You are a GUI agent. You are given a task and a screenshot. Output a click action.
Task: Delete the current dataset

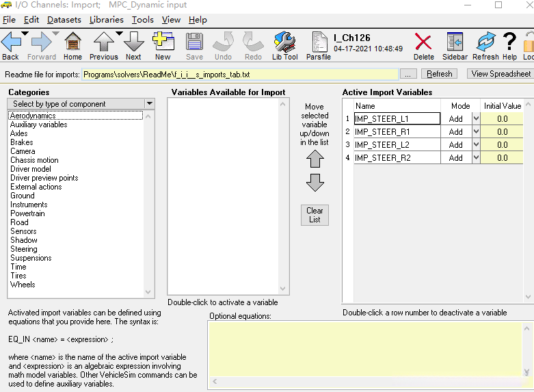click(x=423, y=44)
